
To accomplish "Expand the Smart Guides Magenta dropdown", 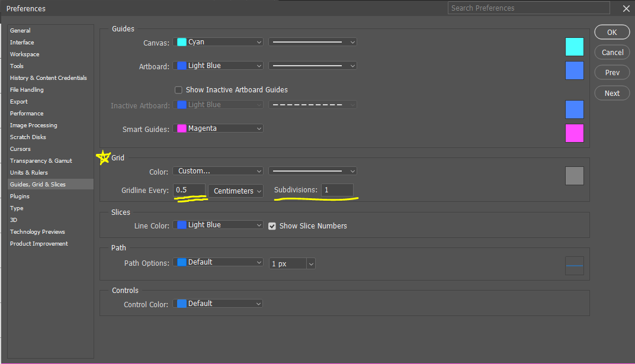I will click(218, 128).
